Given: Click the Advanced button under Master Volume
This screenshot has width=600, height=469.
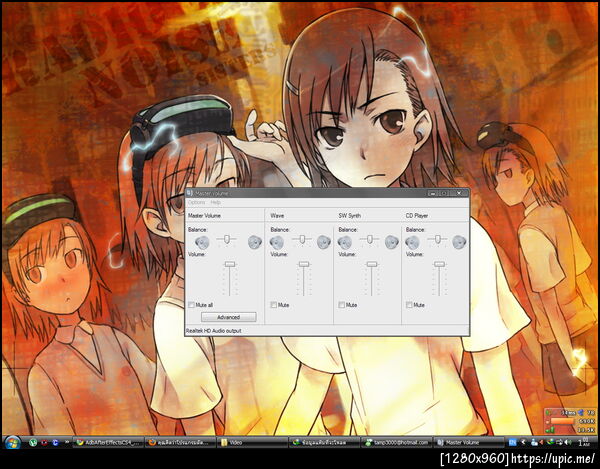Looking at the screenshot, I should (x=228, y=317).
